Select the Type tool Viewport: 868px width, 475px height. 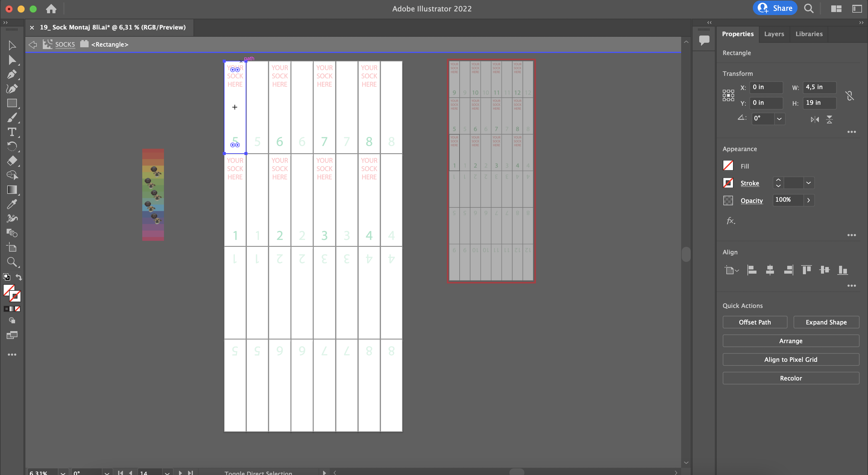[x=12, y=132]
